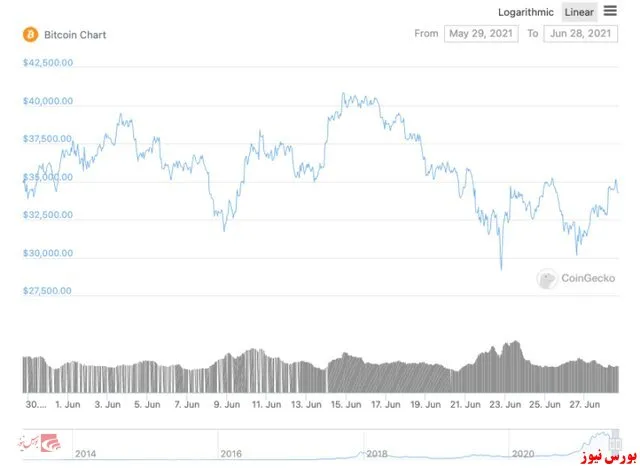Image resolution: width=640 pixels, height=468 pixels.
Task: Select the $40,000.00 axis label
Action: pyautogui.click(x=48, y=101)
